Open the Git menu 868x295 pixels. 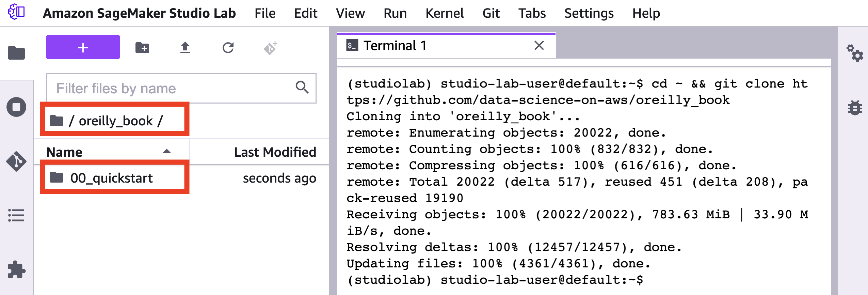[x=491, y=13]
